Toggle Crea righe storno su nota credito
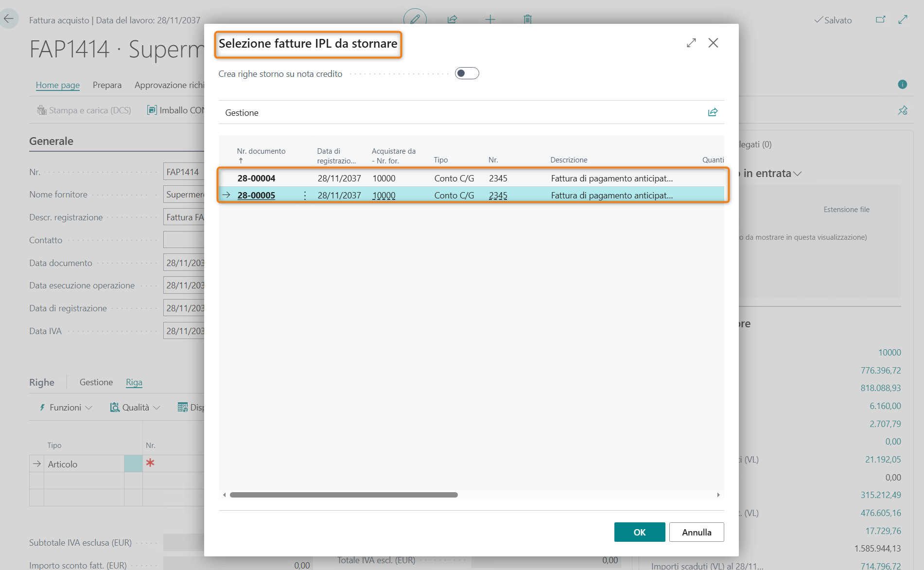Viewport: 924px width, 570px height. pos(467,73)
